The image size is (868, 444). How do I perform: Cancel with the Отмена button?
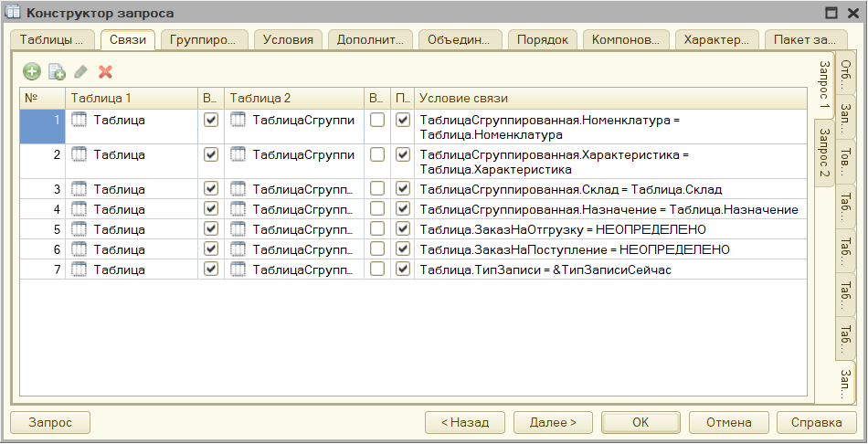tap(728, 422)
